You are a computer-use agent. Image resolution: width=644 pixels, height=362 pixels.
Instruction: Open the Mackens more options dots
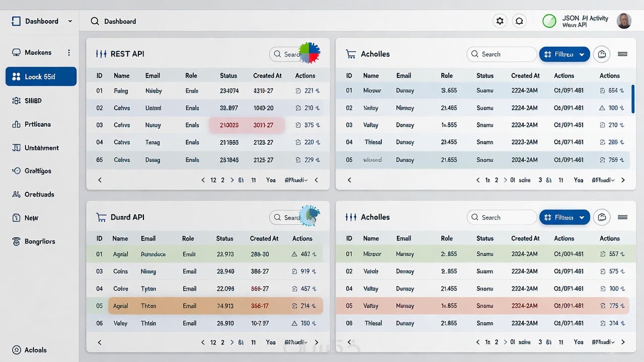(69, 52)
